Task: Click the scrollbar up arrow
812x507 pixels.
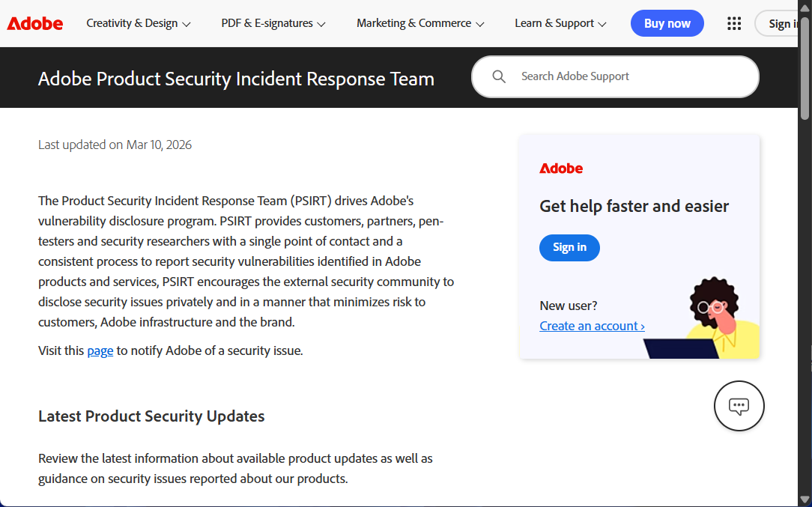Action: click(x=805, y=6)
